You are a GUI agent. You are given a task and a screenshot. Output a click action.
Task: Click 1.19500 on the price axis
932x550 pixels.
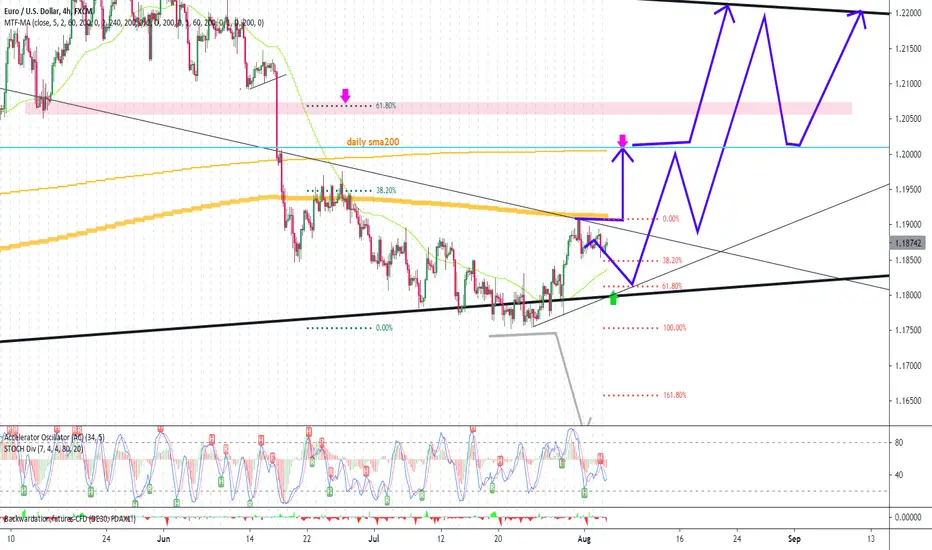point(908,190)
